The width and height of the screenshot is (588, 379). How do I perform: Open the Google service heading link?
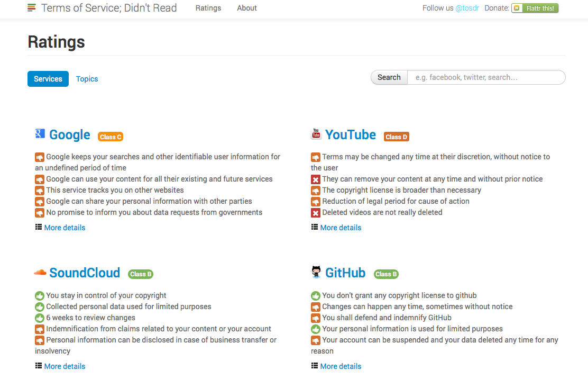(70, 134)
